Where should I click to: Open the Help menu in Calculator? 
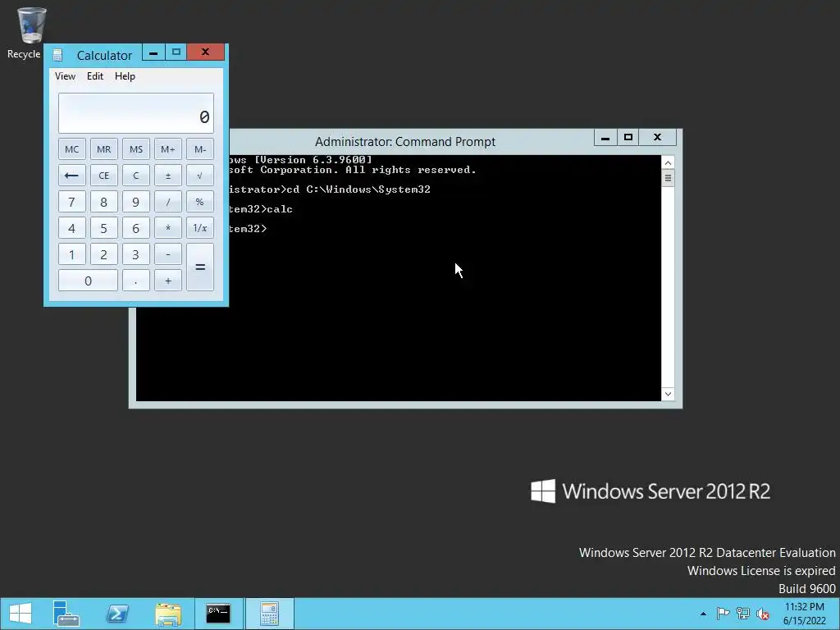coord(125,76)
